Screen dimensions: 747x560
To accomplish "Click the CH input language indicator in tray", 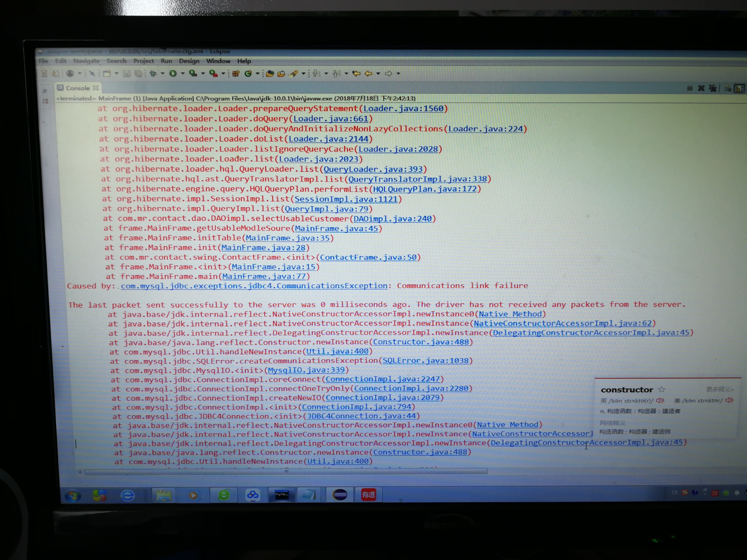I will [674, 492].
